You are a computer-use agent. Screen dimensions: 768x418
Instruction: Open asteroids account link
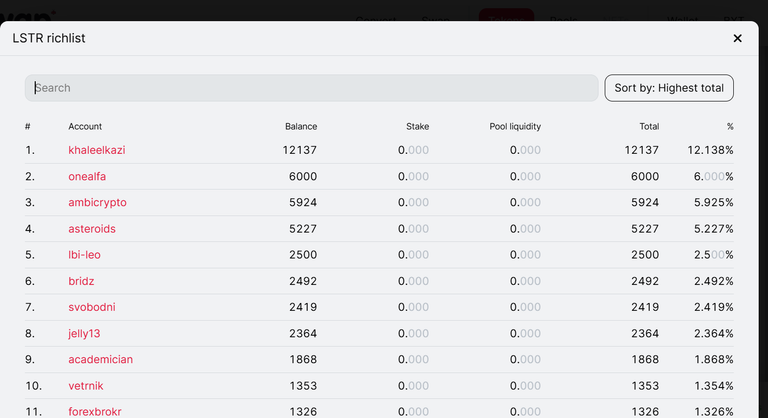92,229
